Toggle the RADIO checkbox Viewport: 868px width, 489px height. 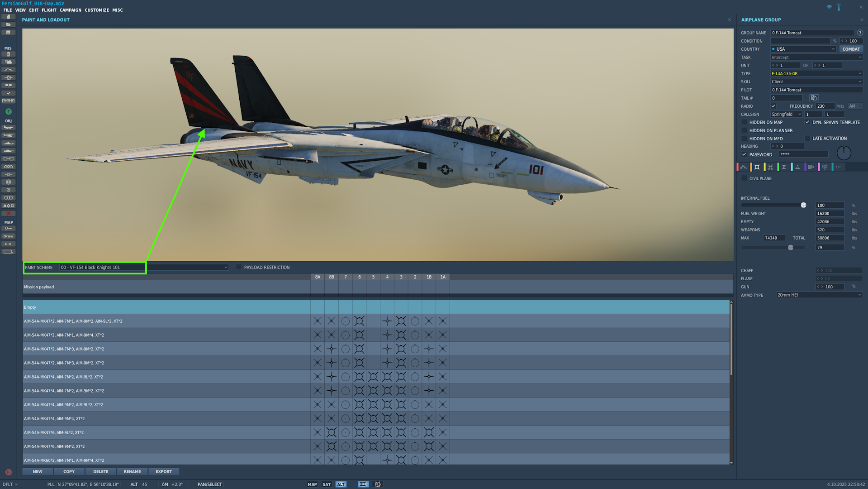pyautogui.click(x=773, y=106)
